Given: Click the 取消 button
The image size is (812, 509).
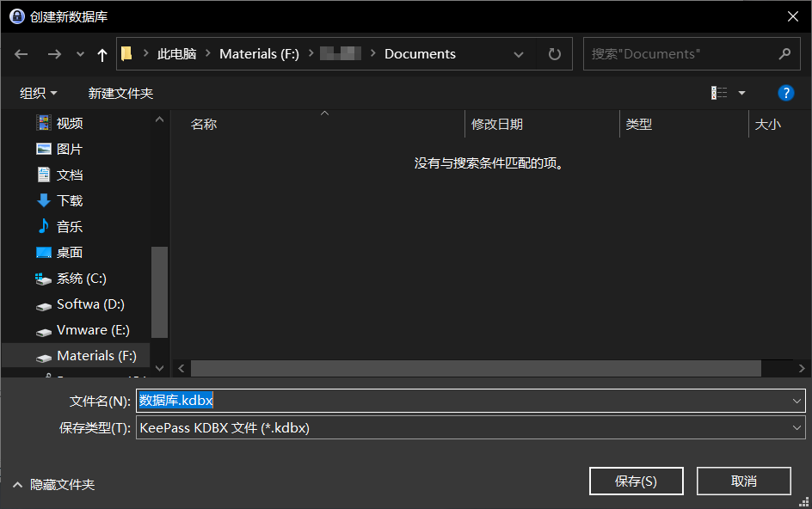Looking at the screenshot, I should 743,481.
